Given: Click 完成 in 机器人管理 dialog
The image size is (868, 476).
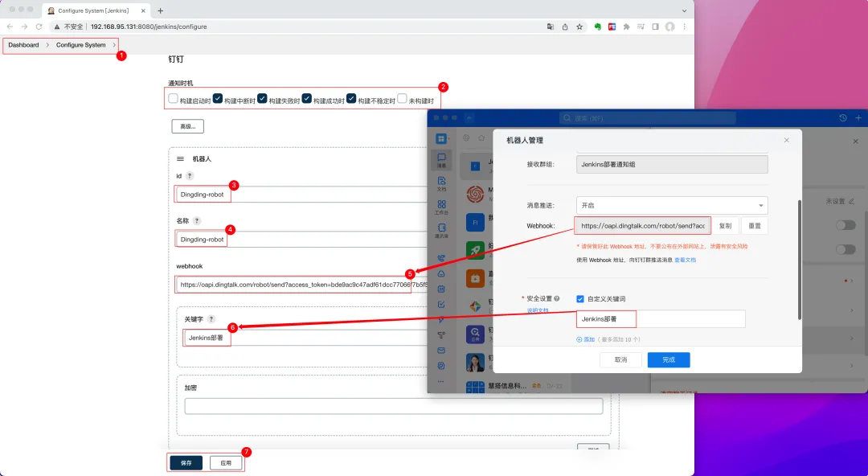Looking at the screenshot, I should [x=669, y=359].
